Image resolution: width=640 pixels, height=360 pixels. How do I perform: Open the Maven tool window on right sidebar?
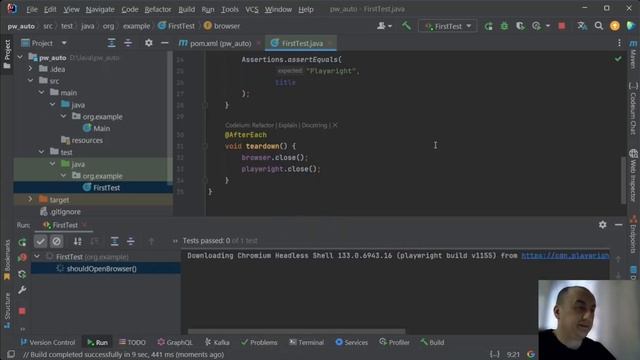633,54
